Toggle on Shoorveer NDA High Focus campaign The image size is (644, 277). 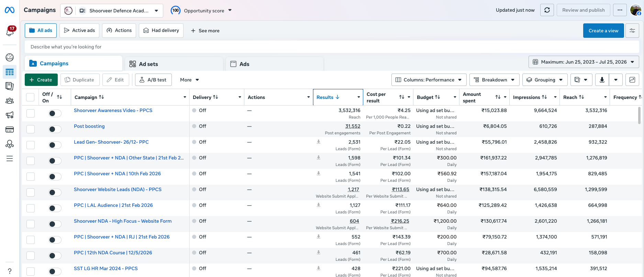coord(55,224)
